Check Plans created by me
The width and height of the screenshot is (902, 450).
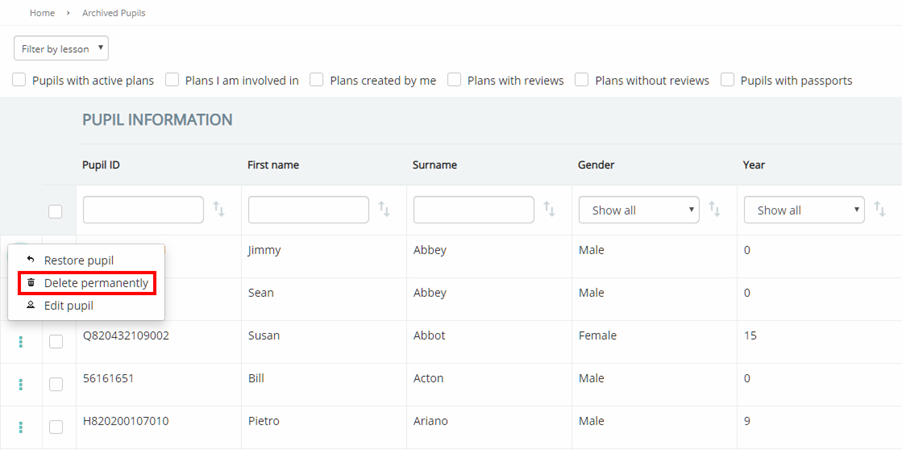(316, 80)
